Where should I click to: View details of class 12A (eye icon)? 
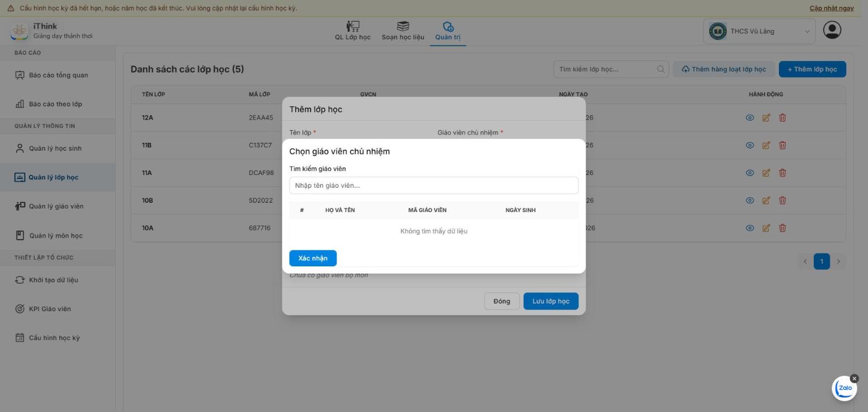tap(750, 117)
